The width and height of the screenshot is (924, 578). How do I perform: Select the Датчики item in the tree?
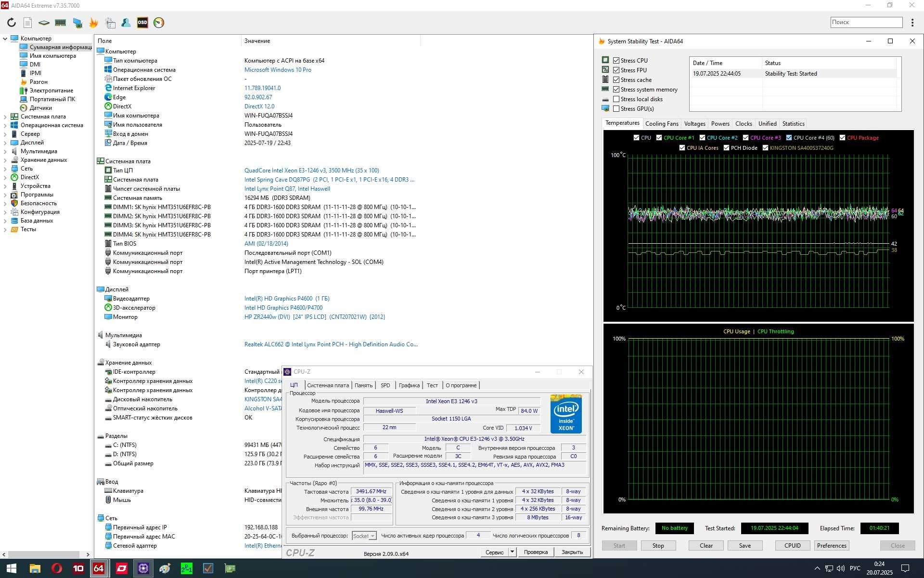pyautogui.click(x=41, y=108)
